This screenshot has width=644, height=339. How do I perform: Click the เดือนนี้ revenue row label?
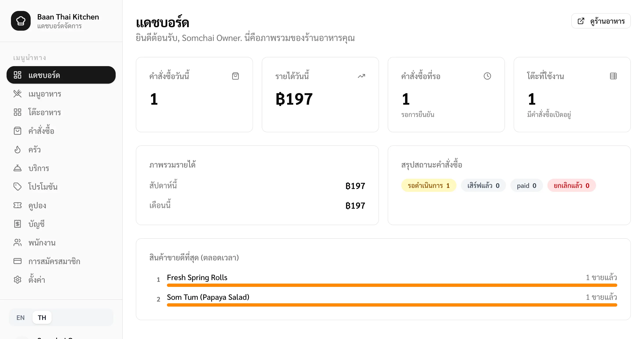(160, 205)
